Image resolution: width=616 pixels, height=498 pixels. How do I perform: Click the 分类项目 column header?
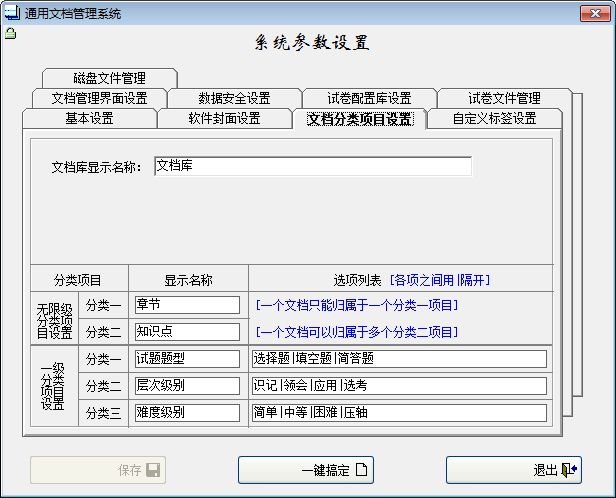[77, 280]
